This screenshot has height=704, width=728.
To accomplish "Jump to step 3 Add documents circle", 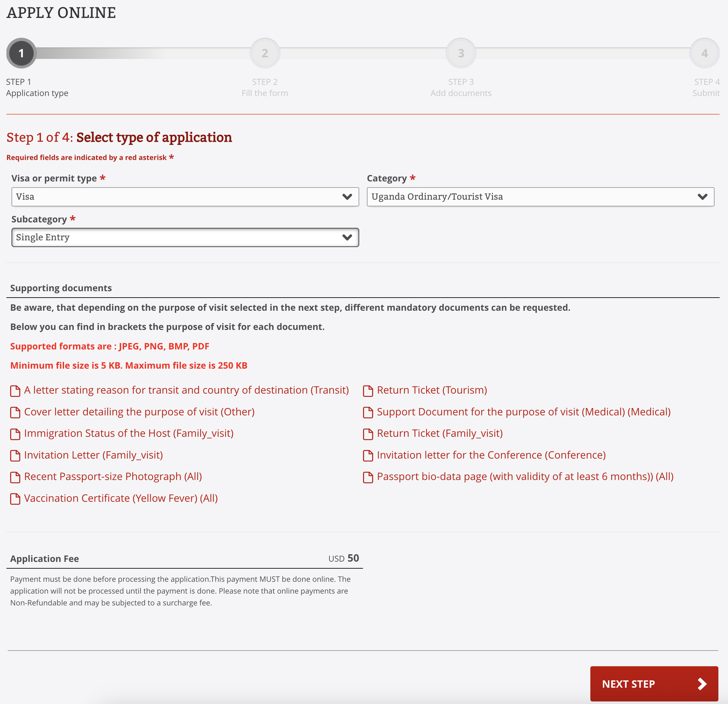I will (461, 53).
